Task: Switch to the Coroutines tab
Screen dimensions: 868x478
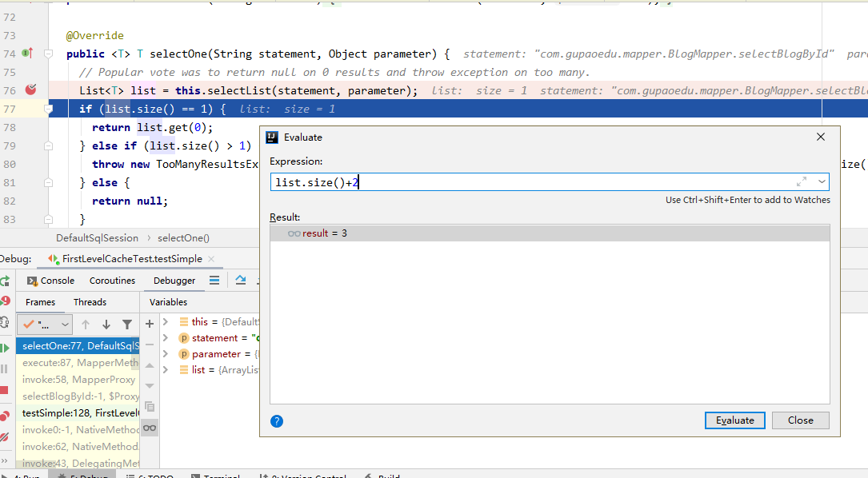Action: 112,281
